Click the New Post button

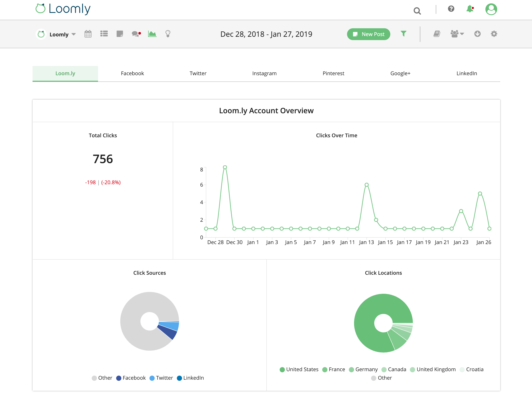pos(368,34)
